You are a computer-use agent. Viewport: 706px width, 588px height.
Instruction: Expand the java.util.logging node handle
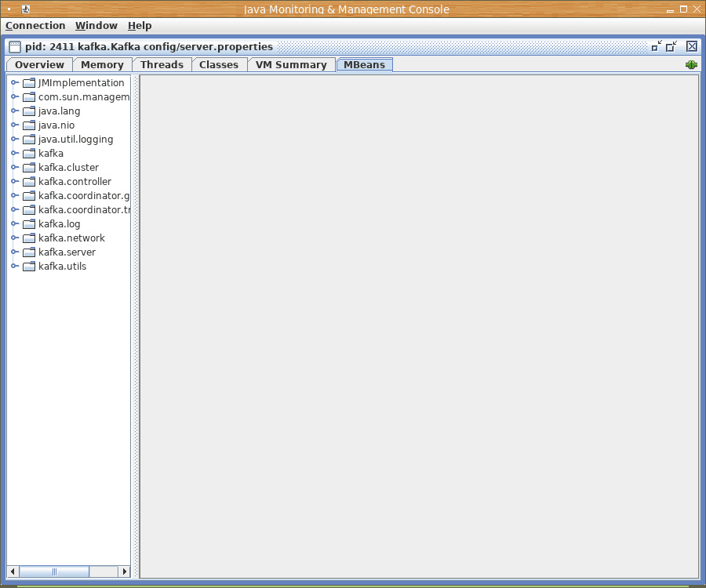pyautogui.click(x=14, y=139)
